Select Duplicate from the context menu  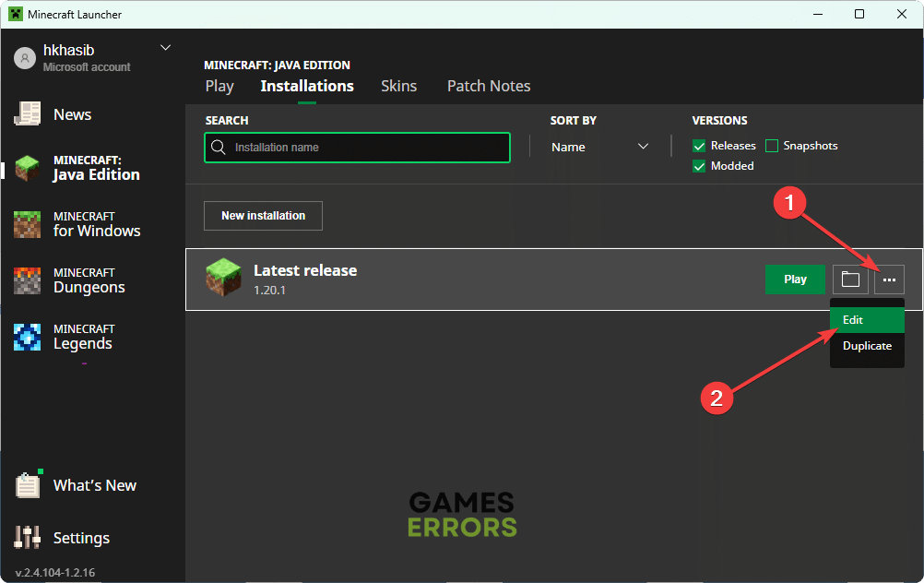867,346
